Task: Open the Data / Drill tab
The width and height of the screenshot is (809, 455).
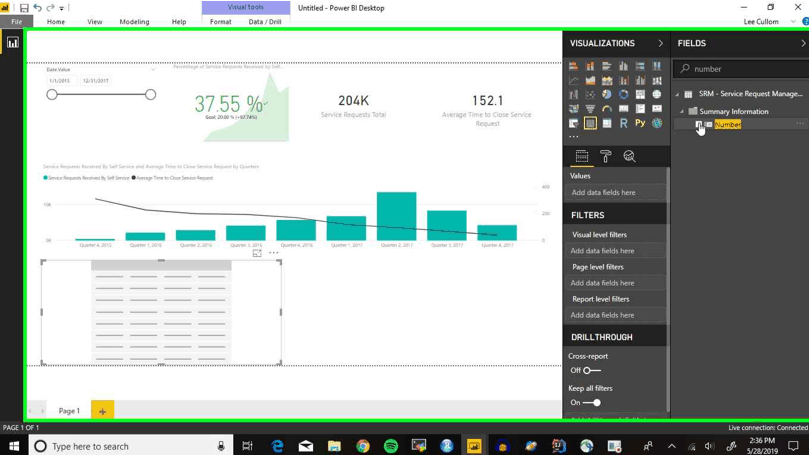Action: point(265,22)
